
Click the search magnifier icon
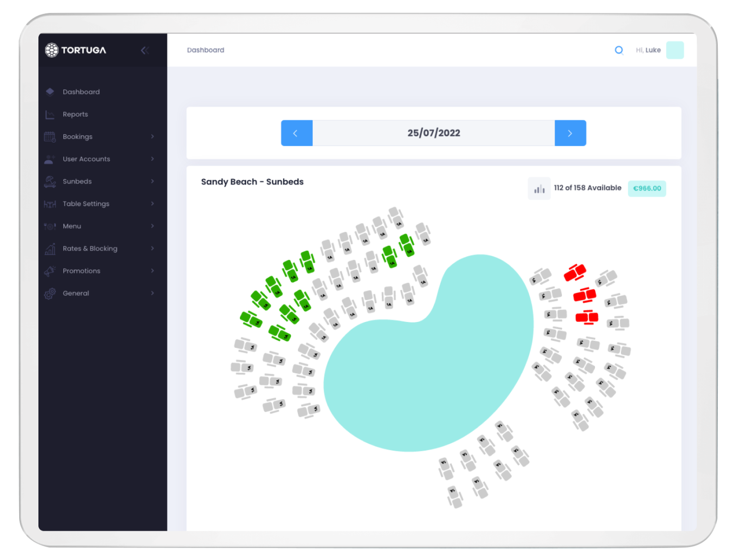click(x=619, y=50)
